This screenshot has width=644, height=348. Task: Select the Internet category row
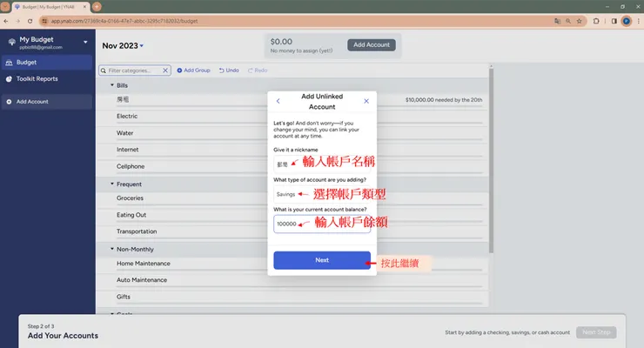292,150
